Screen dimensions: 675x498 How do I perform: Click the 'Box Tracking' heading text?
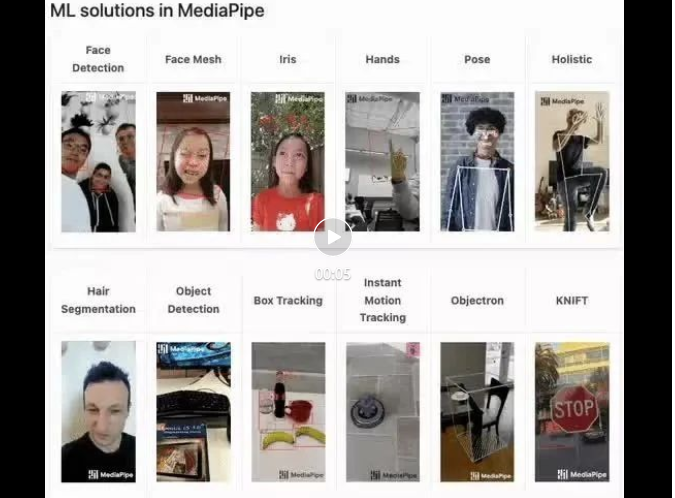tap(288, 300)
